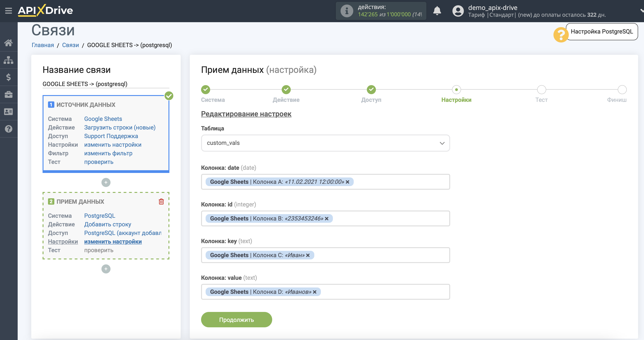
Task: Remove the Колонка D tag from value field
Action: (x=315, y=292)
